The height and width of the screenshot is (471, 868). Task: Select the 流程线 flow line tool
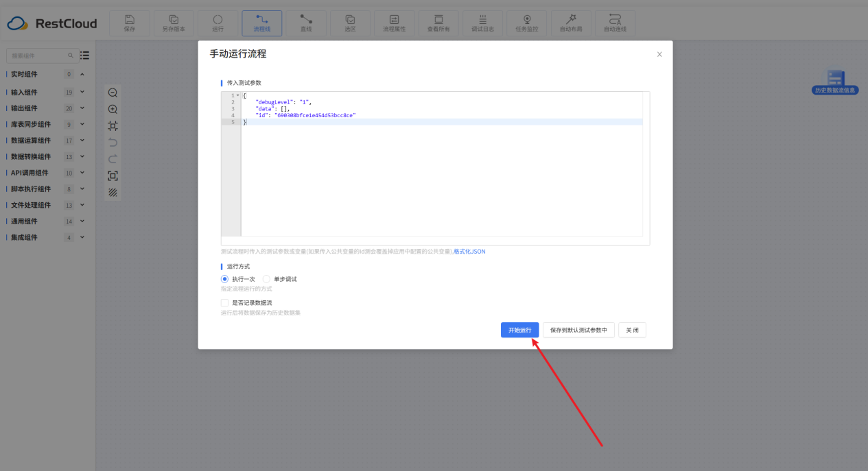262,23
